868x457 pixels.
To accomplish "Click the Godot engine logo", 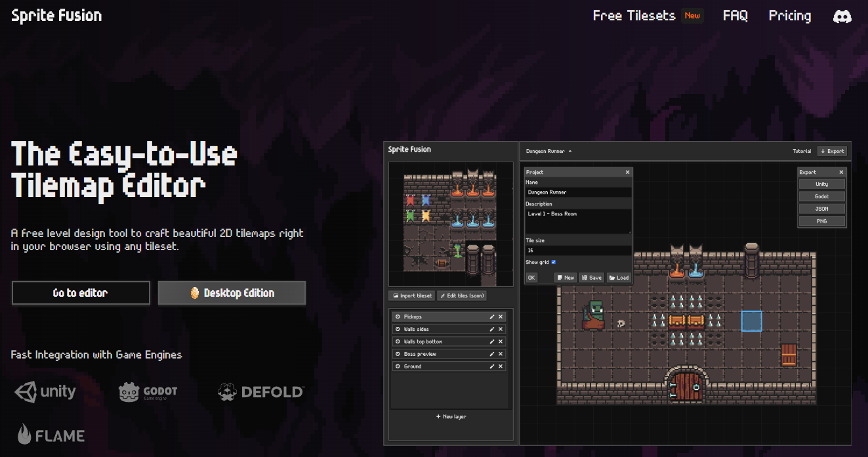I will point(148,392).
